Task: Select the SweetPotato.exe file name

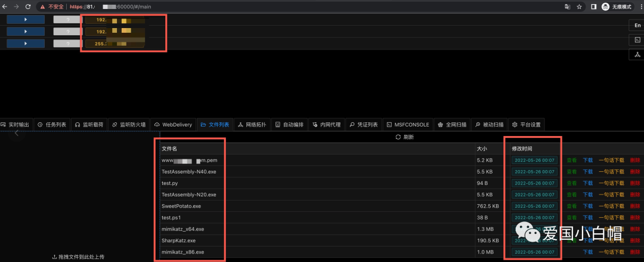Action: pyautogui.click(x=181, y=206)
